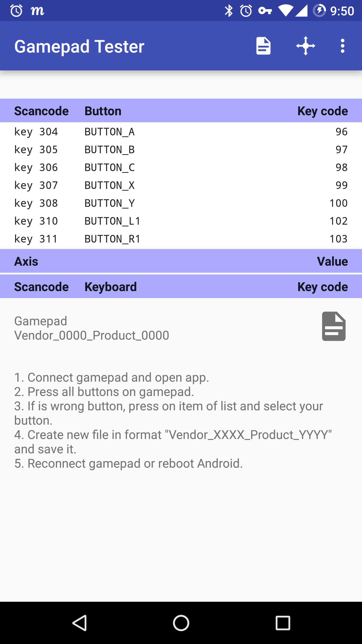Viewport: 362px width, 644px height.
Task: Tap the axis crosshair icon
Action: pos(305,46)
